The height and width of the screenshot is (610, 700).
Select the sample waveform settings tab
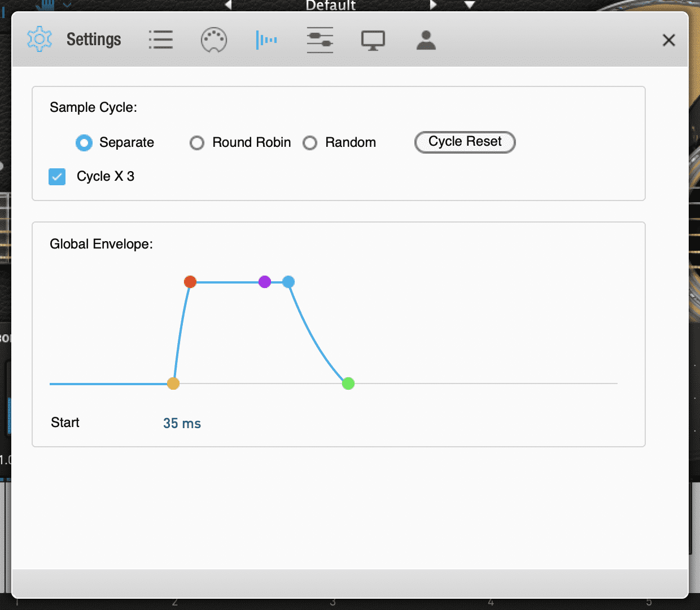coord(266,40)
